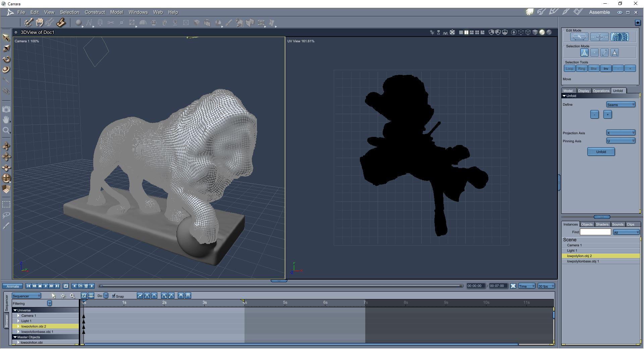Click the current time 00:00:00 field
The width and height of the screenshot is (644, 349).
476,286
